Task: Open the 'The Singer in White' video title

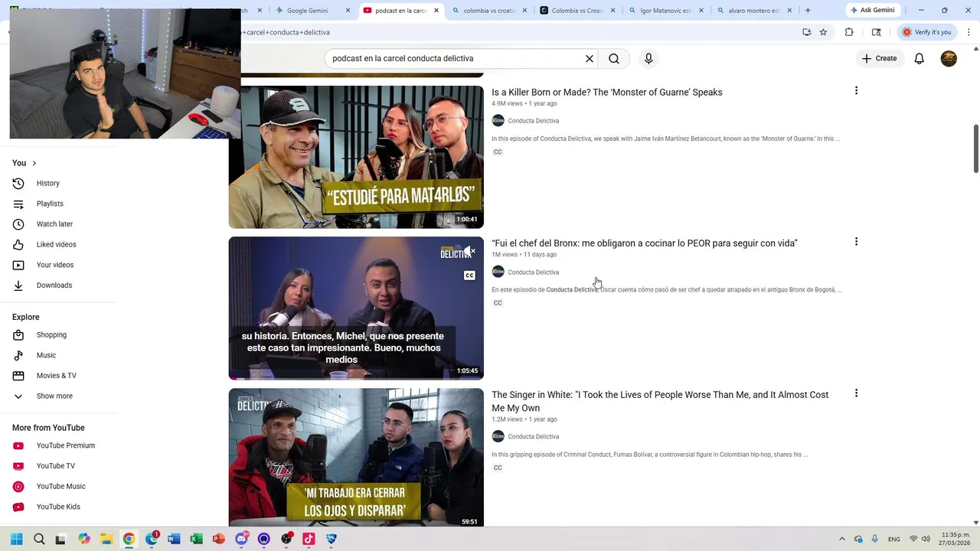Action: click(660, 401)
